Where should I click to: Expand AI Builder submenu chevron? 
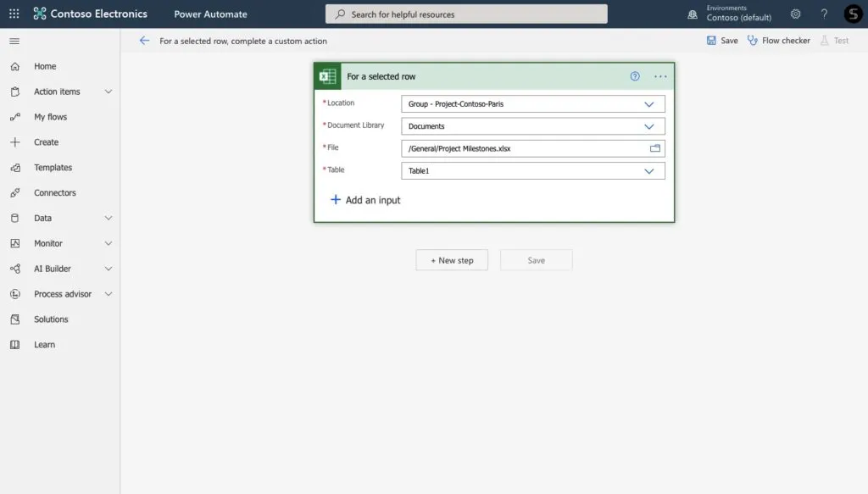pyautogui.click(x=108, y=269)
